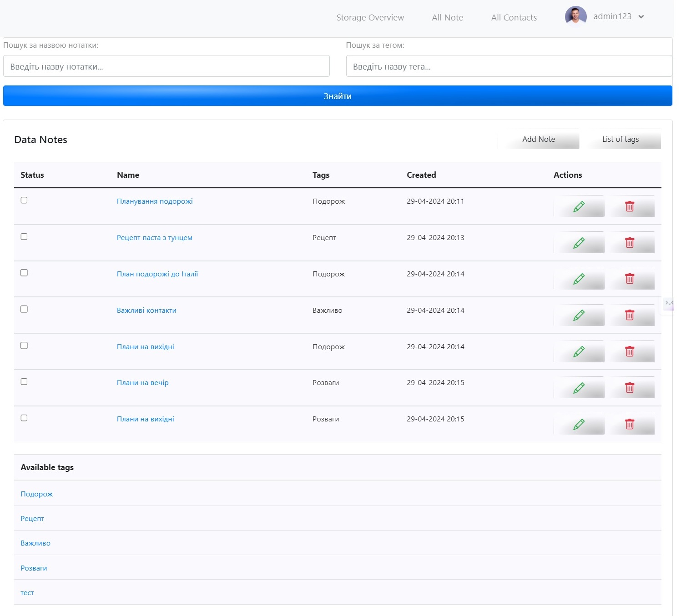Edit the Плани на вечір note
This screenshot has height=616, width=681.
579,388
